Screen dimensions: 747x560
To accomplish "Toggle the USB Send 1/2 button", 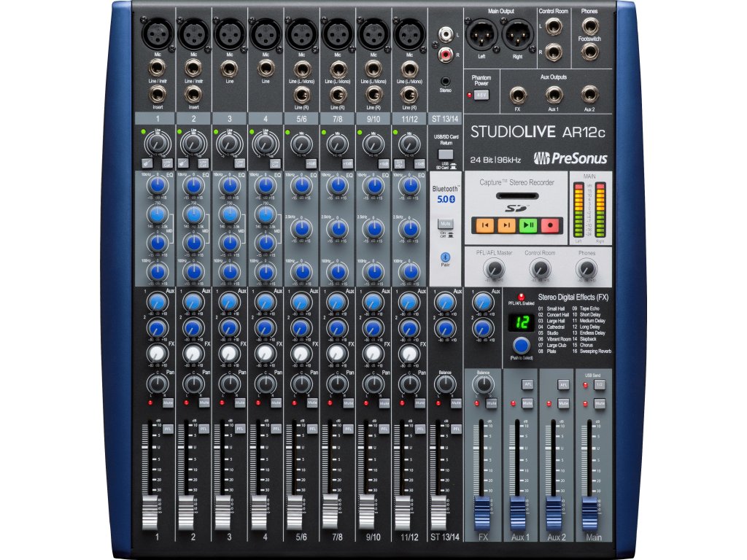I will coord(600,384).
